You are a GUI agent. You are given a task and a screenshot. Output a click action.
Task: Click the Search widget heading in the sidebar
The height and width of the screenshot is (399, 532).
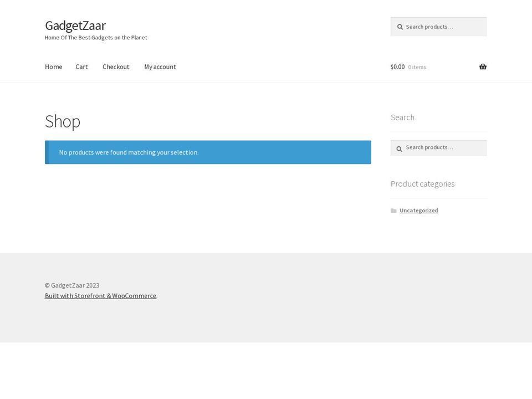402,117
